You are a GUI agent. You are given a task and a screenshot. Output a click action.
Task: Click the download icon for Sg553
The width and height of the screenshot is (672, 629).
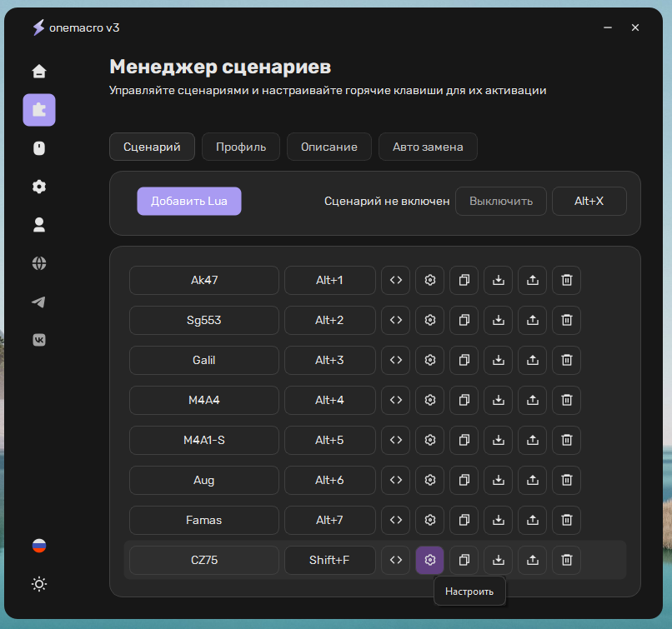[499, 321]
